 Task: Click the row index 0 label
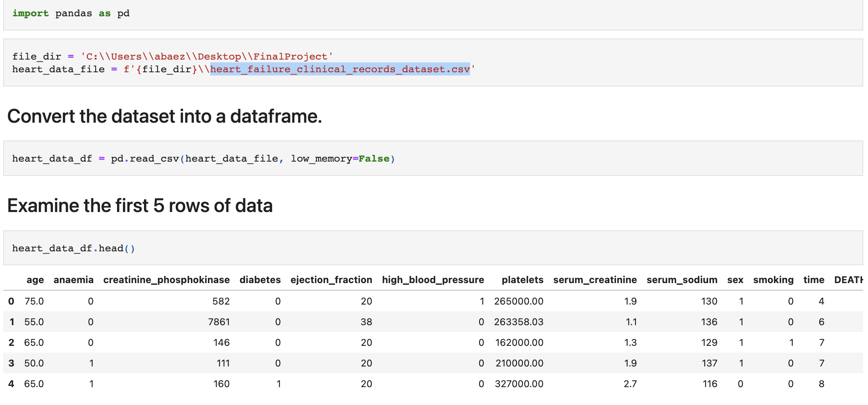[11, 301]
